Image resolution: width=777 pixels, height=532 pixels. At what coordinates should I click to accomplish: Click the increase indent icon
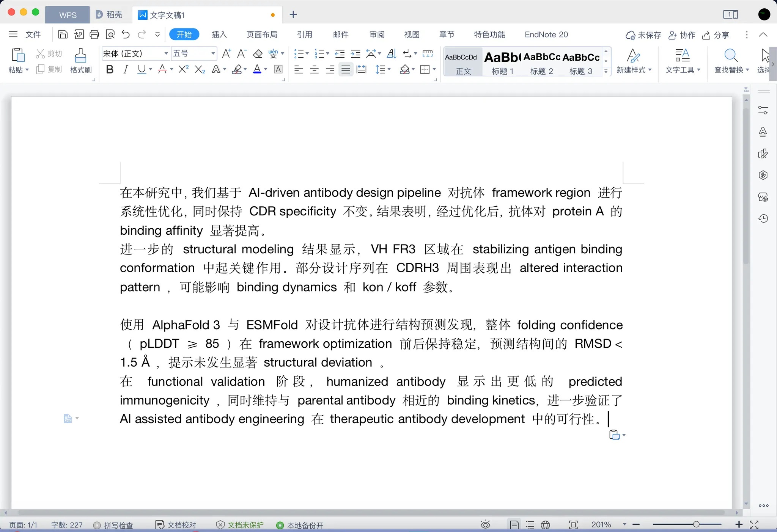tap(355, 53)
